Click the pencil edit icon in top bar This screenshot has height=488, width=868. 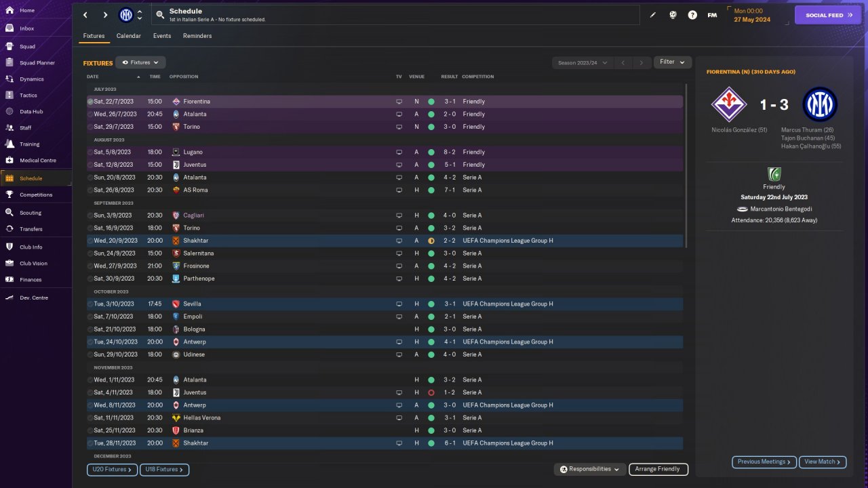(653, 15)
